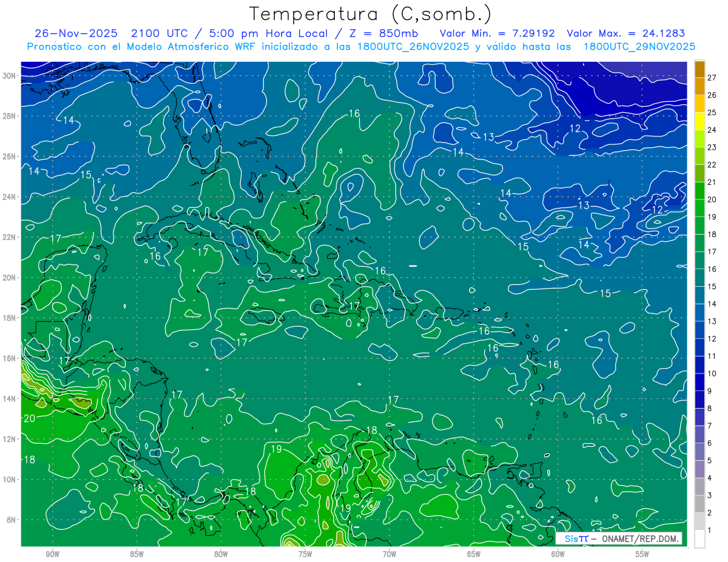Click the 18N latitude label

click(x=10, y=318)
